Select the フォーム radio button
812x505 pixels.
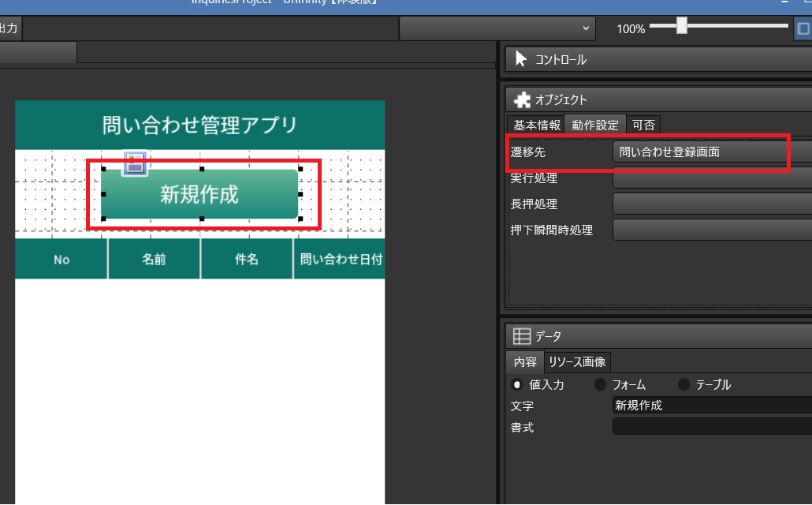pyautogui.click(x=600, y=385)
